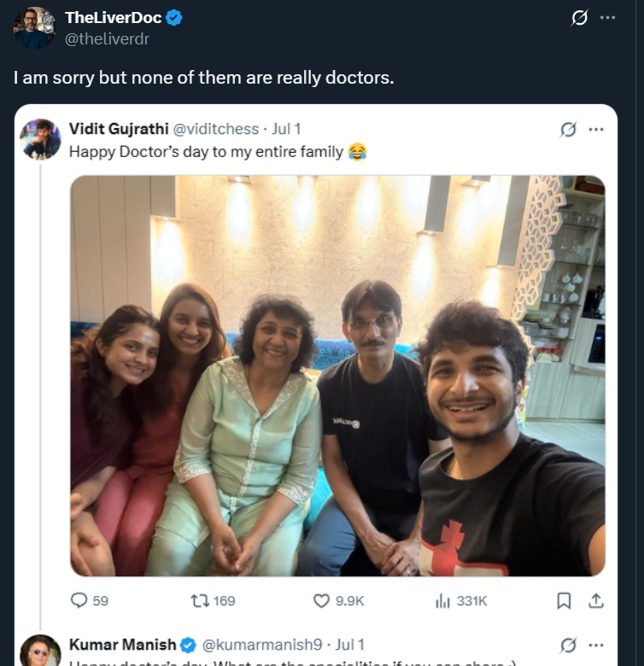Click the Kumar Manish username
Viewport: 644px width, 666px height.
(x=122, y=645)
